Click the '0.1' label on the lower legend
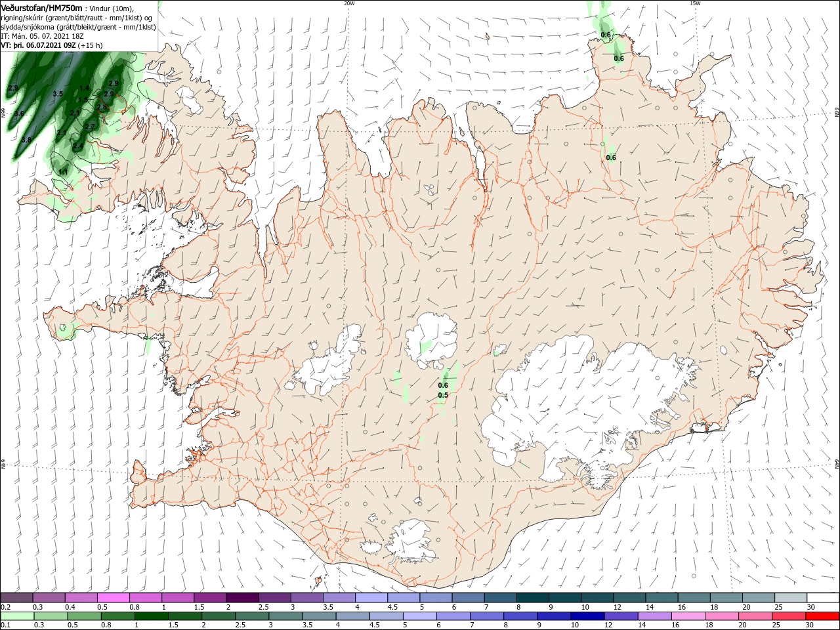Screen dimensions: 840x630 tap(6, 625)
